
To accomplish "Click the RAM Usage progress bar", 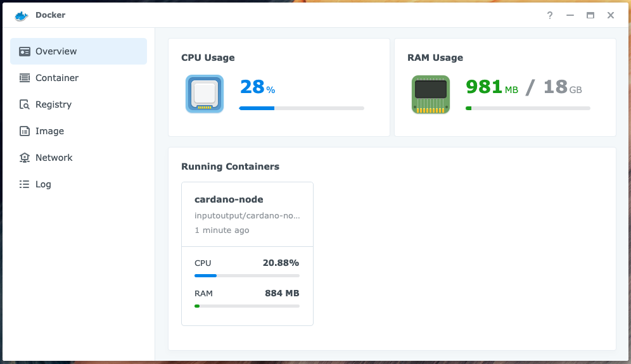I will point(528,108).
